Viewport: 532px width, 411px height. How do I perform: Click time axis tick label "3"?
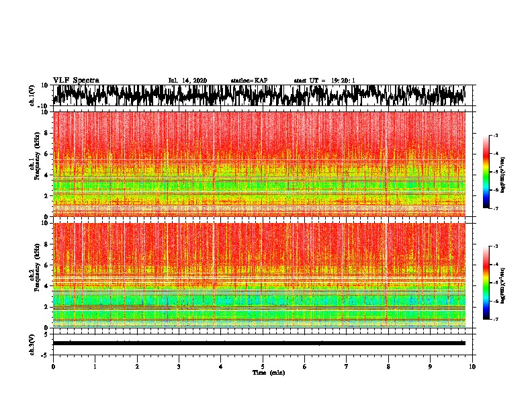[x=179, y=367]
